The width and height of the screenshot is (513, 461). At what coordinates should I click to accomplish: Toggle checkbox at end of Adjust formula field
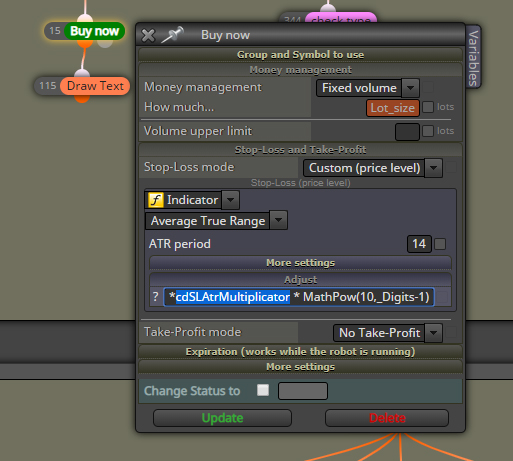(442, 297)
